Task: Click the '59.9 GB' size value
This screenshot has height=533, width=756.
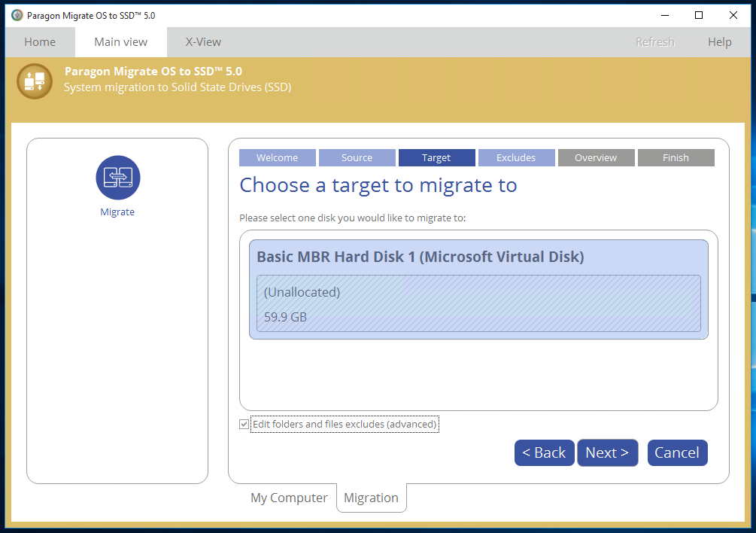Action: pos(285,317)
